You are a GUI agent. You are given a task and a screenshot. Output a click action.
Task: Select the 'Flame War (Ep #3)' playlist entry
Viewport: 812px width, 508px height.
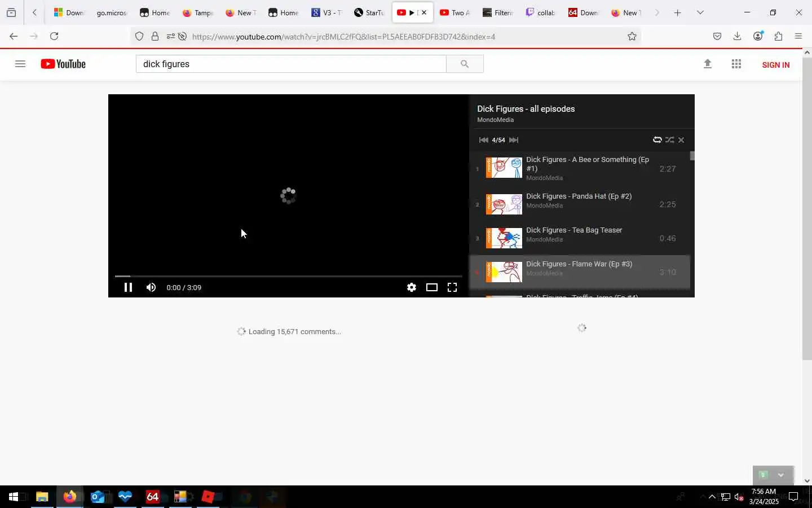(x=580, y=272)
